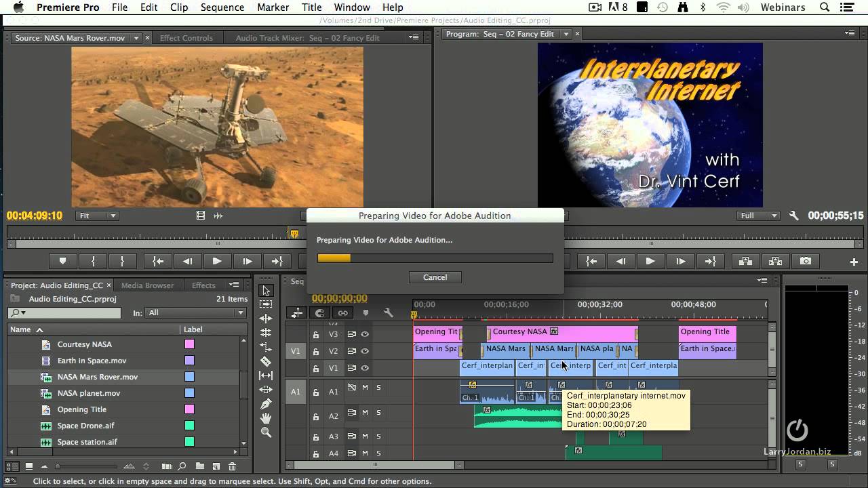Open Project panel flyout menu
Screen dimensions: 868x488
tap(233, 285)
